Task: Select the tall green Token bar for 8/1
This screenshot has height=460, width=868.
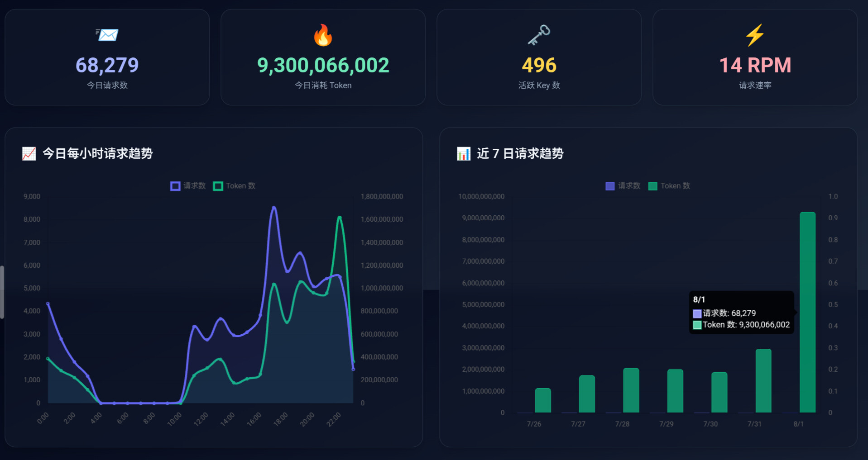Action: 808,312
